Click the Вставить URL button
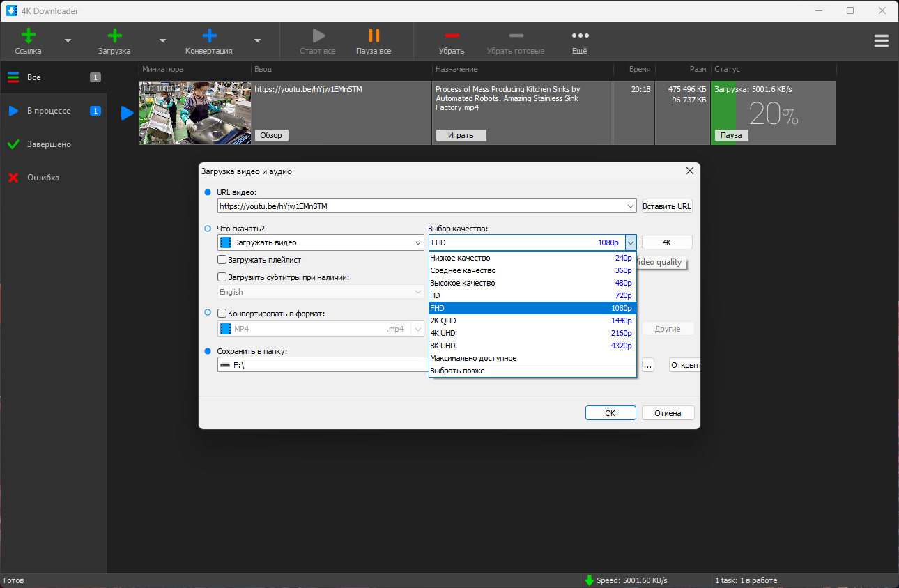 pos(667,206)
